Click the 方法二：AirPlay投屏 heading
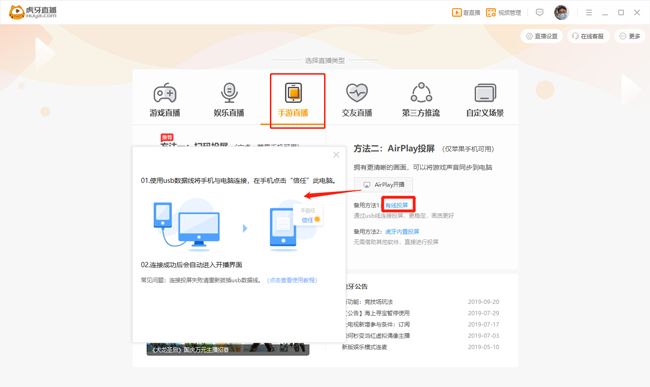The image size is (650, 387). (x=394, y=148)
